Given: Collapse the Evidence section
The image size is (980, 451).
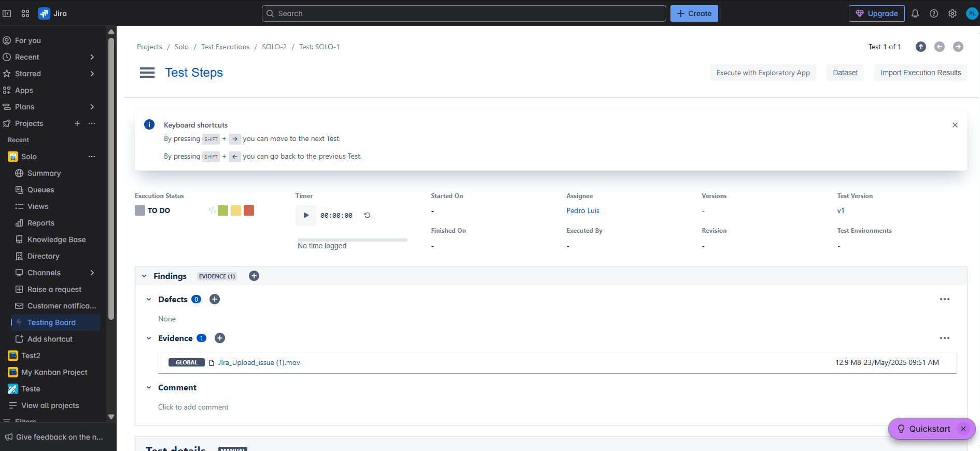Looking at the screenshot, I should [149, 339].
